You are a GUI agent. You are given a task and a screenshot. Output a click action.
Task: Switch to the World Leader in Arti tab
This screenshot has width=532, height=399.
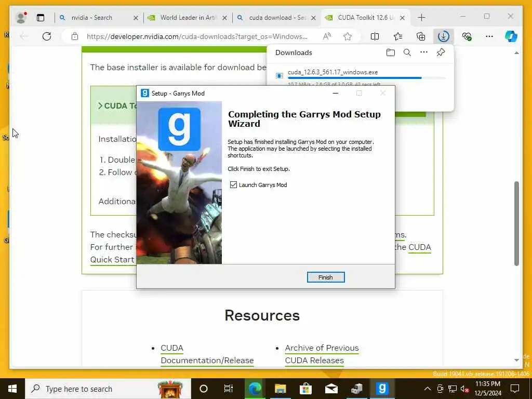(x=188, y=18)
